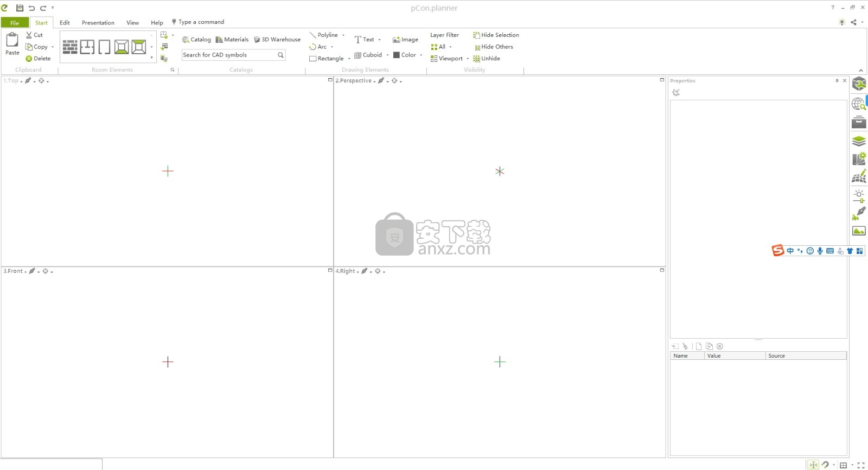The width and height of the screenshot is (868, 470).
Task: Open the 3D Warehouse
Action: point(277,40)
